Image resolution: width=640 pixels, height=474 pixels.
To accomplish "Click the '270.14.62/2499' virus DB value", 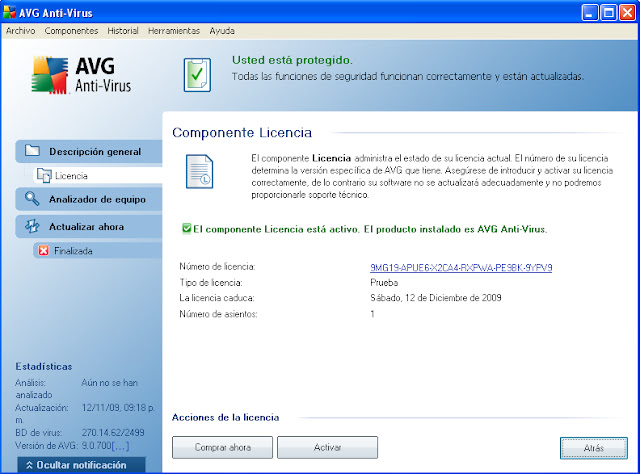I will [113, 433].
